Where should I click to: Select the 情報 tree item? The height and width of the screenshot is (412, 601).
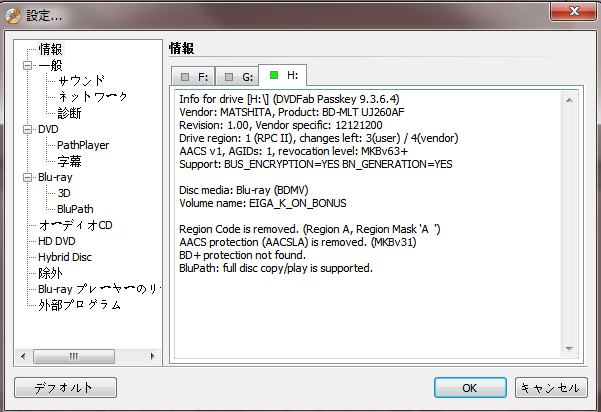click(50, 49)
